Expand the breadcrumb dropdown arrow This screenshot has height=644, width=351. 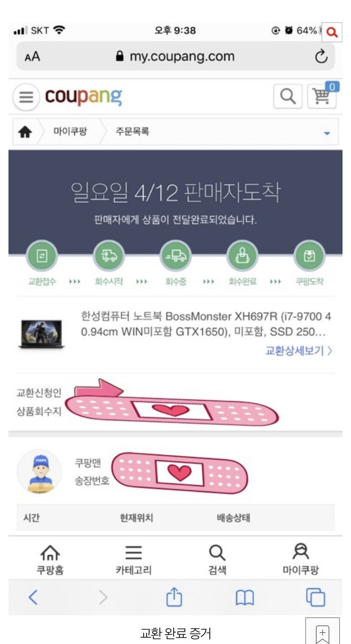coord(327,133)
